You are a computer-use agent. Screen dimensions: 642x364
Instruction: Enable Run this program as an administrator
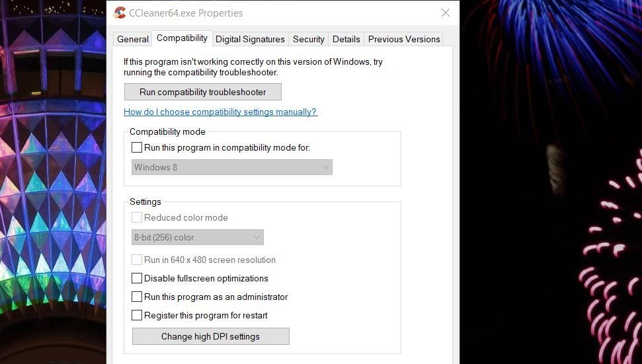[x=137, y=297]
